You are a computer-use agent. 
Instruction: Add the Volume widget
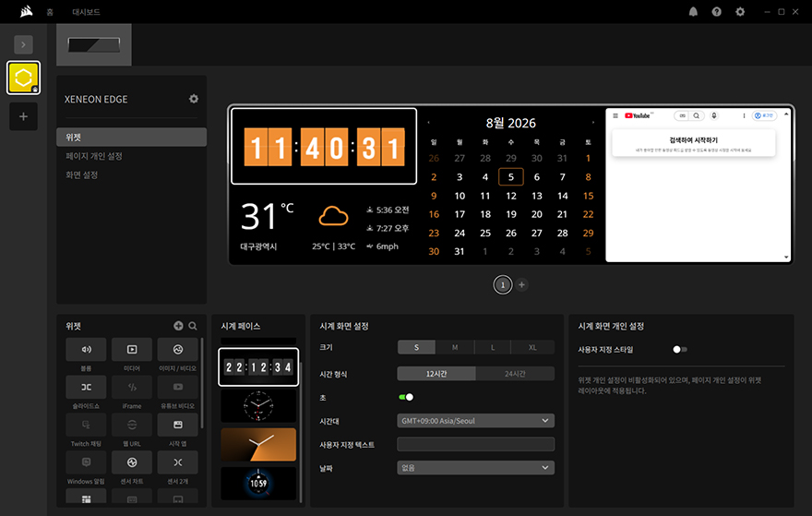86,349
